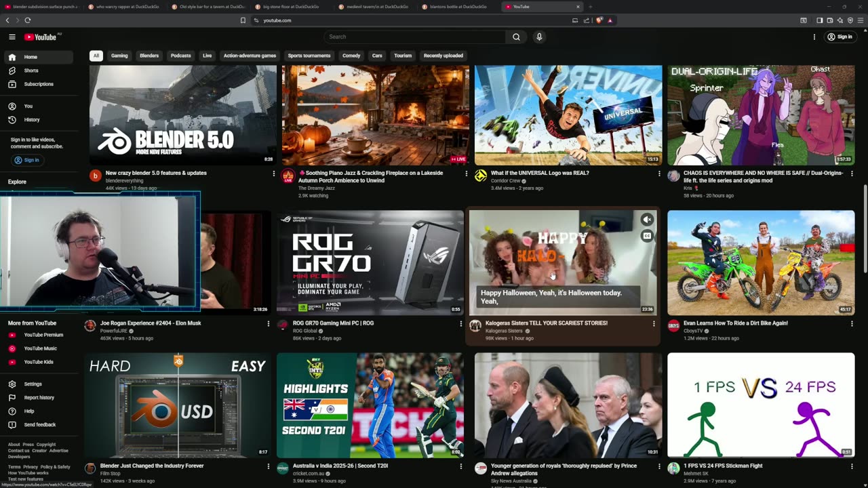This screenshot has width=868, height=488.
Task: Open the Blender 5.0 video thumbnail
Action: [183, 115]
